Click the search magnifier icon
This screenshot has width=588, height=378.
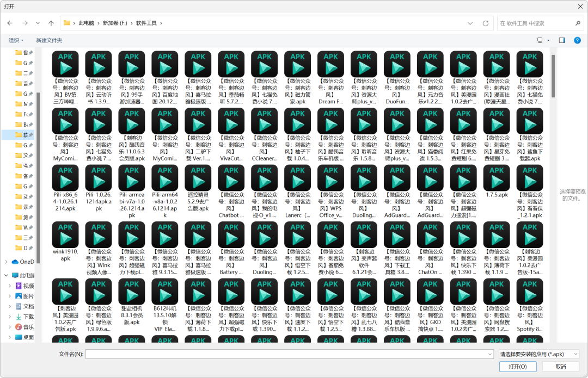[578, 23]
